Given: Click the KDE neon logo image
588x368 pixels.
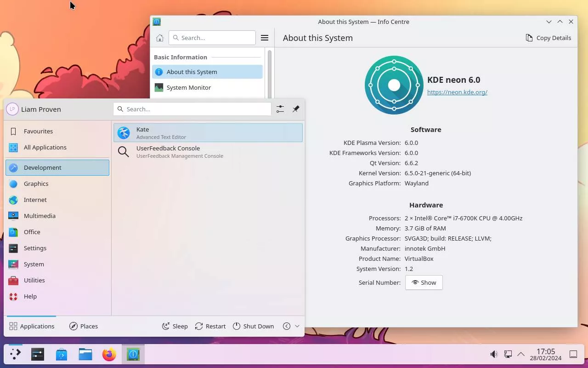Looking at the screenshot, I should [394, 85].
